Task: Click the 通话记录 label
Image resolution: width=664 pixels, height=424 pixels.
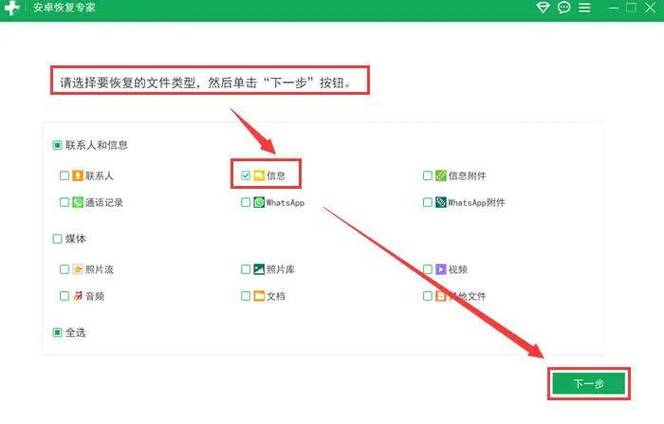Action: tap(104, 202)
